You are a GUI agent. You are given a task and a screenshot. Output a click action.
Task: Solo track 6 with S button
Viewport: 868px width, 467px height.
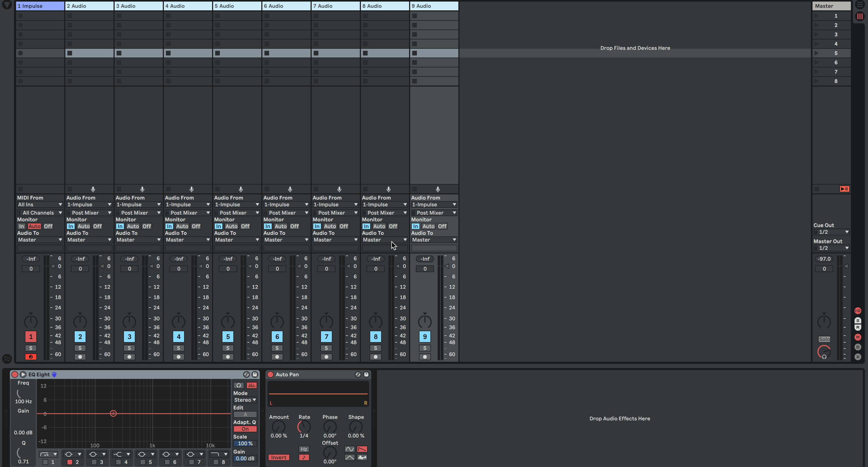tap(277, 348)
